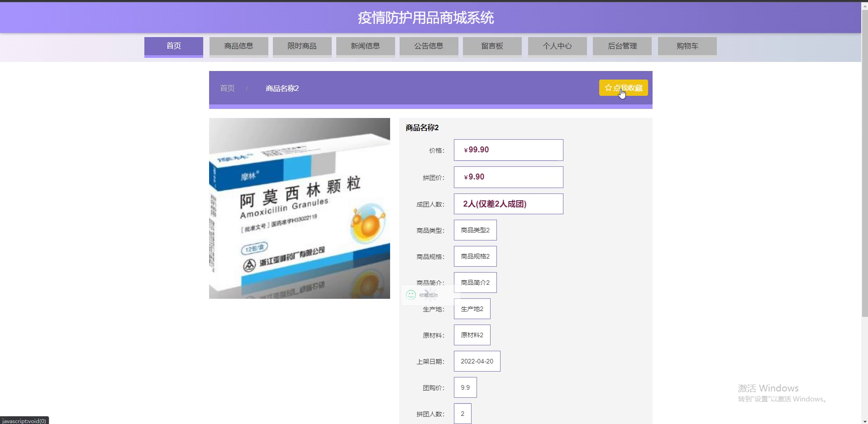The height and width of the screenshot is (424, 868).
Task: Select the 新闻信息 nav item
Action: click(366, 46)
